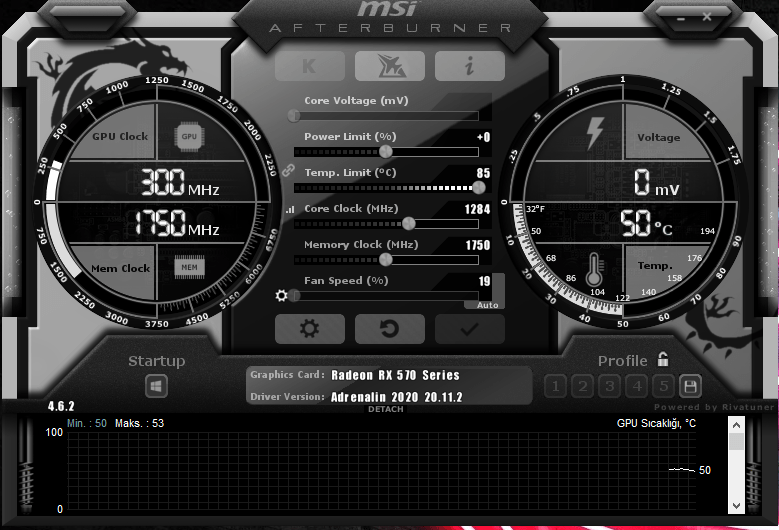Select profile slot 5

pyautogui.click(x=664, y=386)
